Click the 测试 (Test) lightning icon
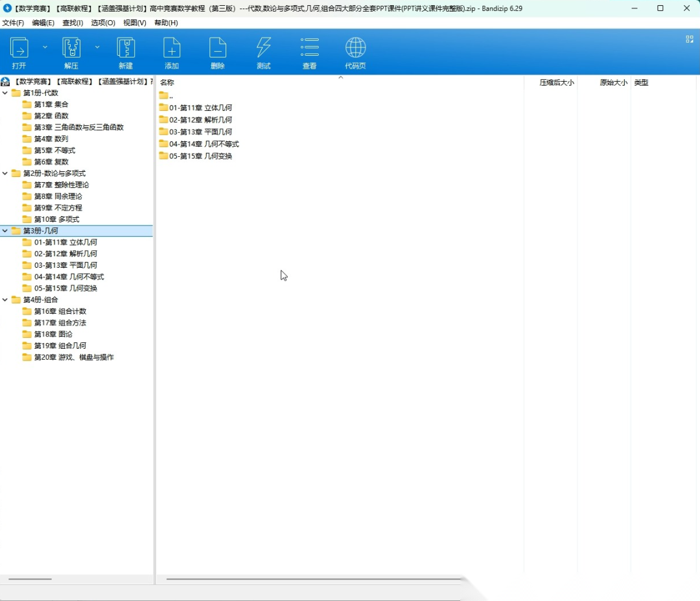 [264, 49]
